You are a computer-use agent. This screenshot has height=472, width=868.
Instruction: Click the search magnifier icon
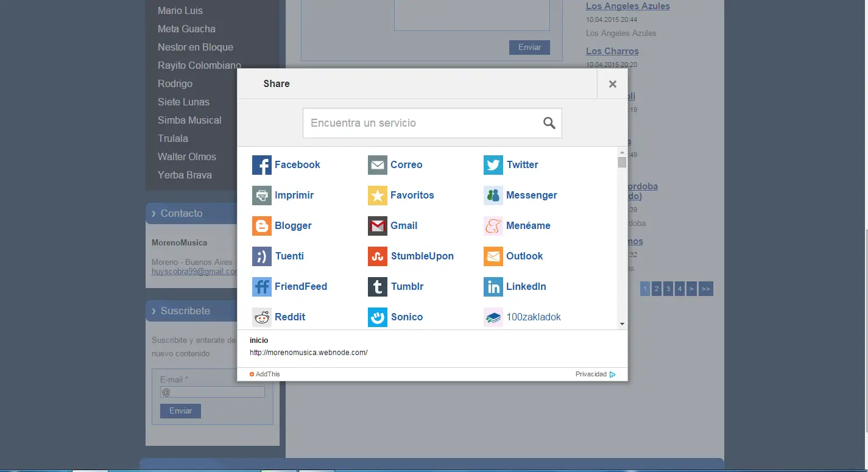[x=549, y=123]
